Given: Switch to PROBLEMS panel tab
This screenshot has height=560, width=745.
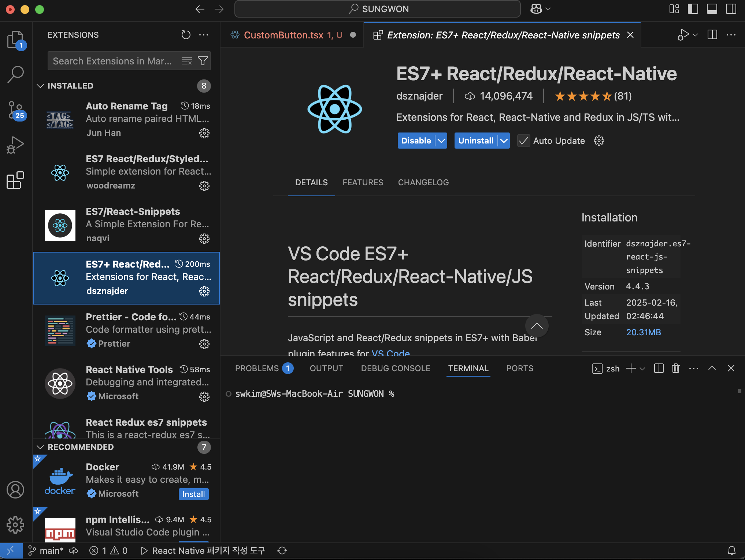Looking at the screenshot, I should coord(264,368).
